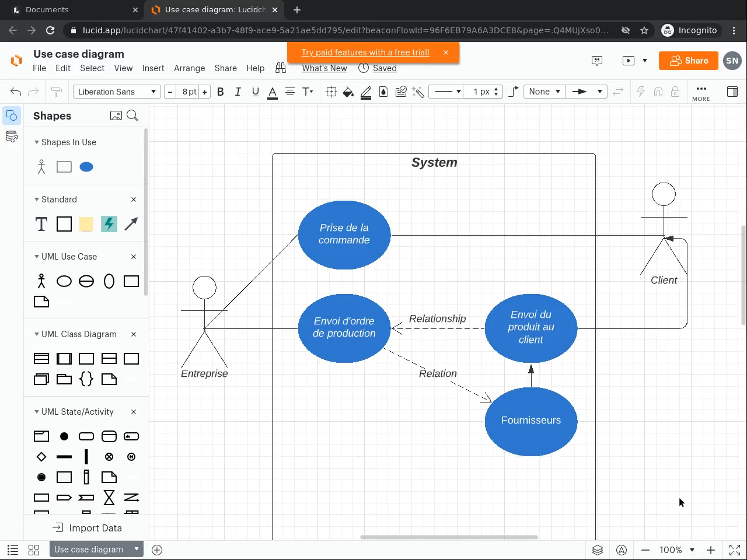Open the text color picker
Viewport: 747px width, 560px height.
pos(273,92)
